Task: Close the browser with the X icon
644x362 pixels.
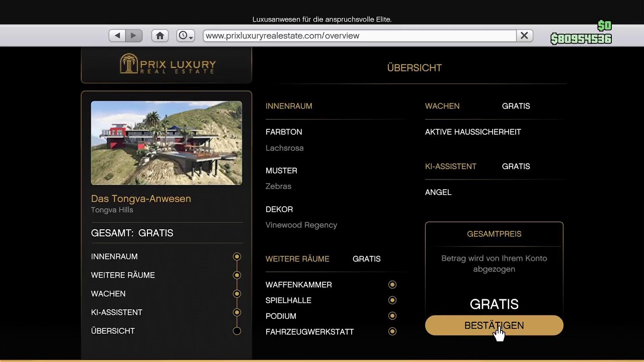Action: [524, 36]
